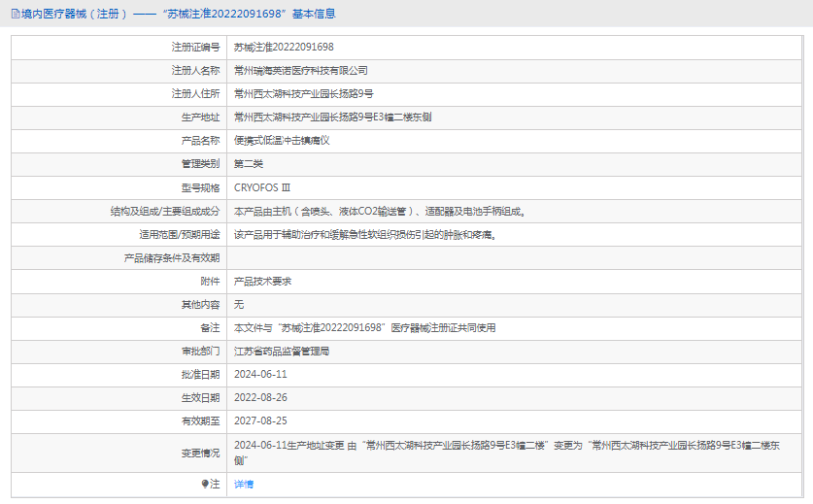Click the 适用范围/预期用途 label
This screenshot has height=504, width=813.
pyautogui.click(x=179, y=234)
